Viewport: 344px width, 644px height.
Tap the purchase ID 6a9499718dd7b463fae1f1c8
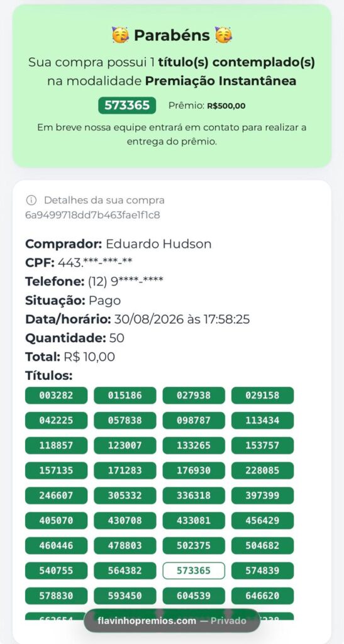coord(92,215)
